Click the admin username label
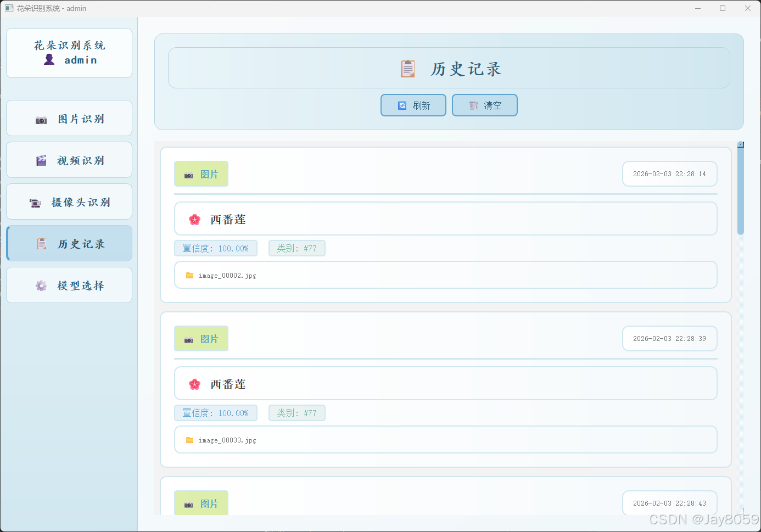This screenshot has width=761, height=532. pos(81,60)
